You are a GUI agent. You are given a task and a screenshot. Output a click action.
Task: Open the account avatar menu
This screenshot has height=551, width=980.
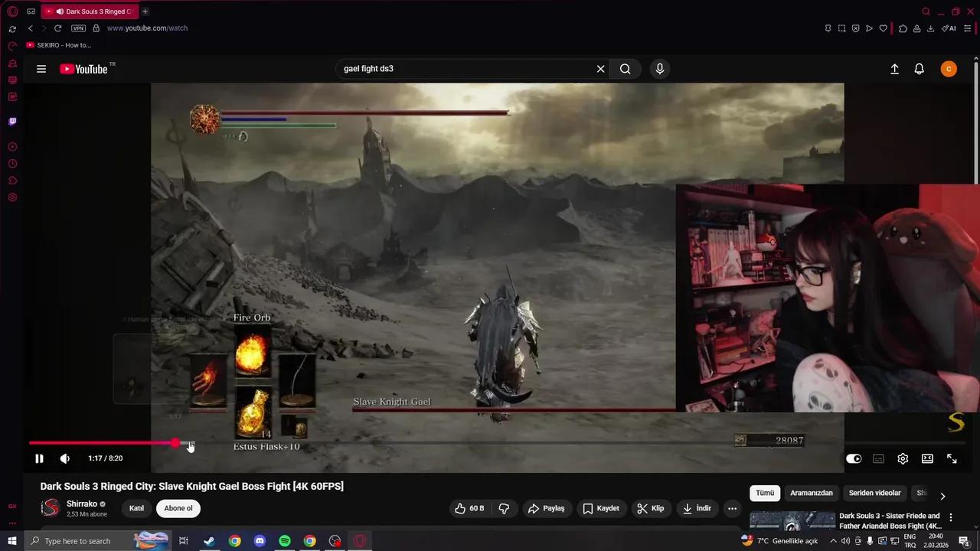coord(949,69)
